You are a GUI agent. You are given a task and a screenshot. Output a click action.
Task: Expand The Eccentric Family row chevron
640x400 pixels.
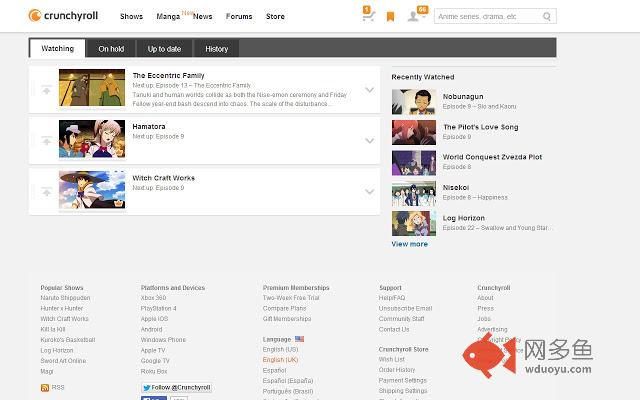[x=369, y=90]
